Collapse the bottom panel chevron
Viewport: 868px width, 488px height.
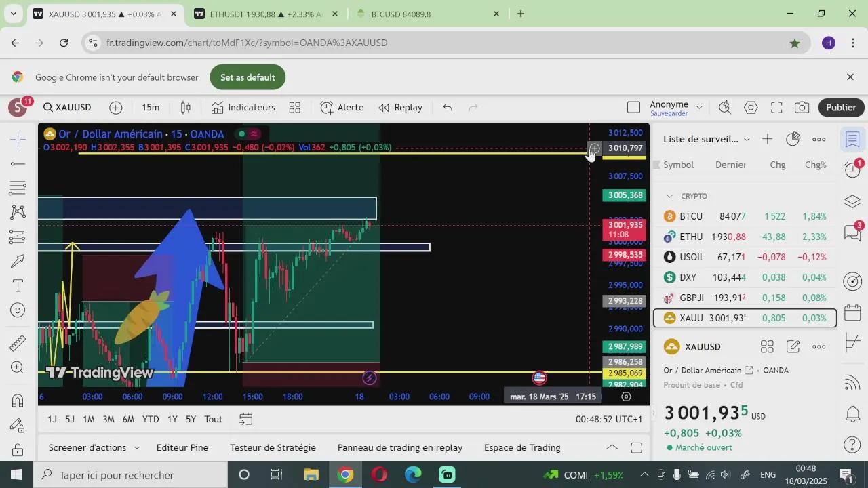point(612,448)
